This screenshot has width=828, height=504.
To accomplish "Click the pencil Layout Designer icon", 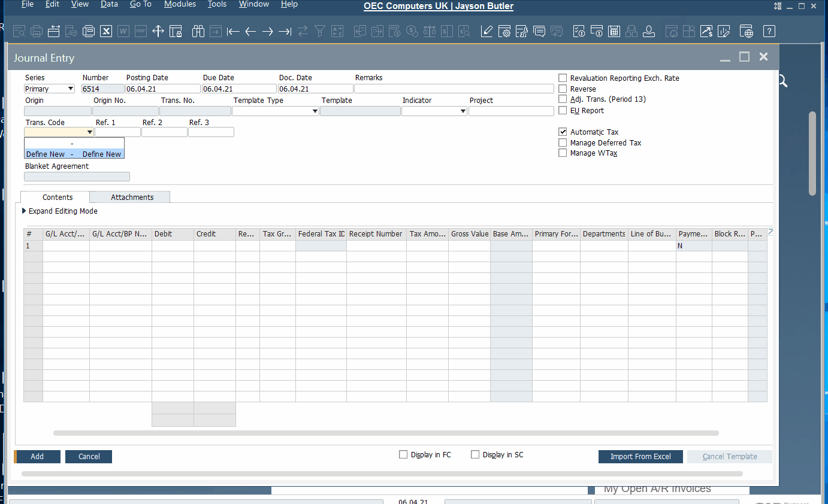I will tap(486, 31).
